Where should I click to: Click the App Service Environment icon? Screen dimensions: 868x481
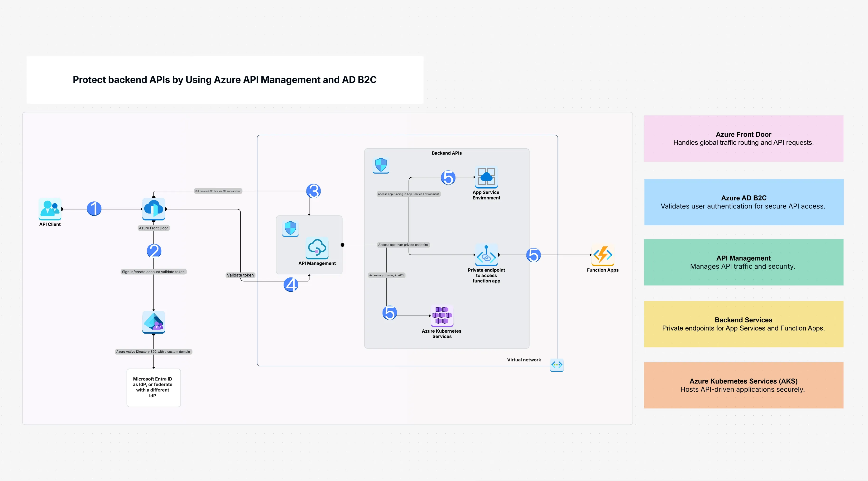tap(486, 177)
